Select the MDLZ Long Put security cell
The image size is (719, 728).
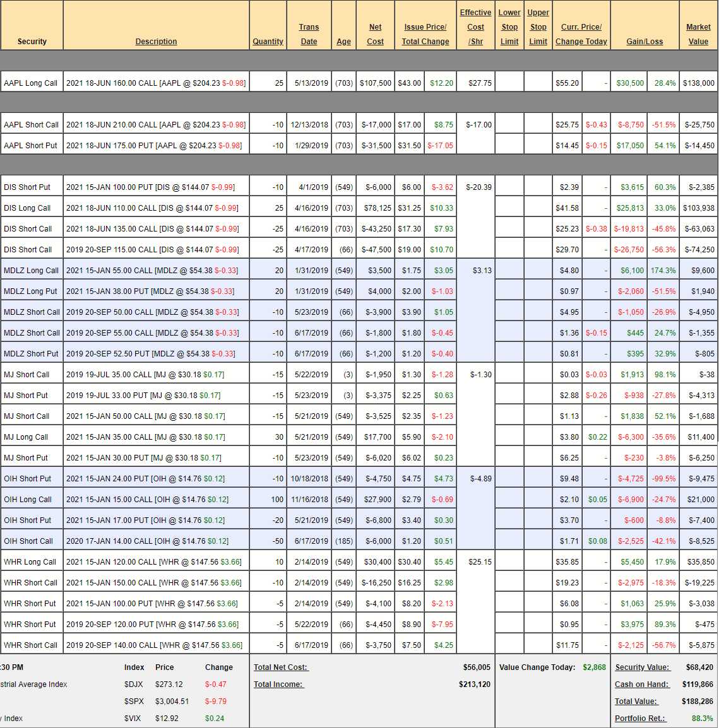click(x=31, y=291)
